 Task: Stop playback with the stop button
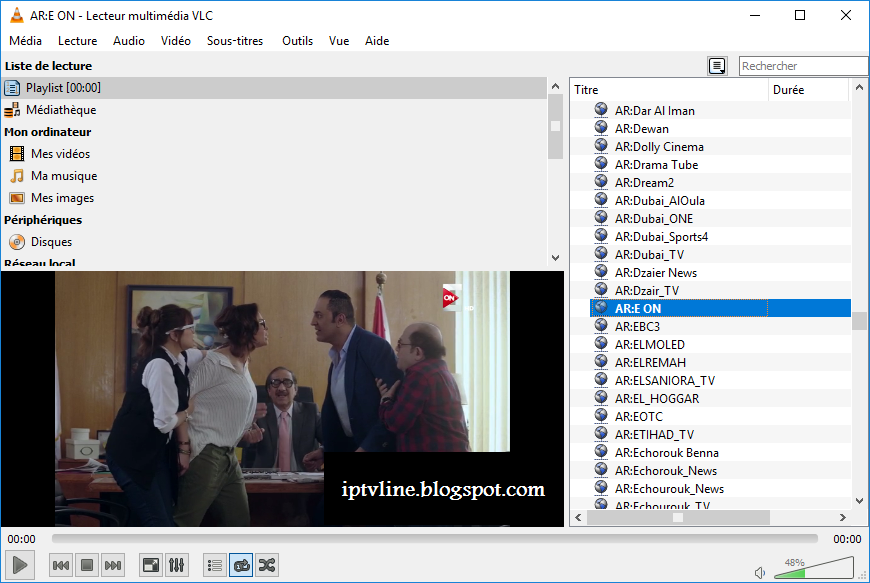point(87,565)
